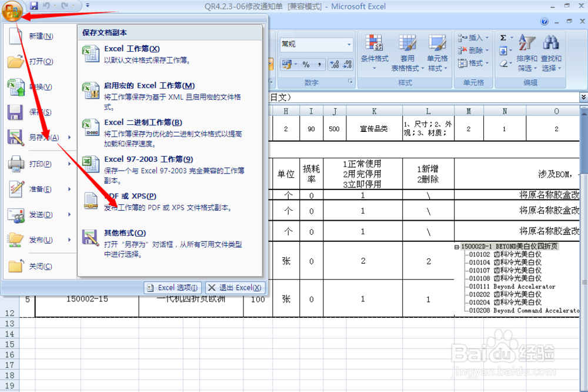
Task: Open the quick access toolbar customize arrow
Action: tap(88, 6)
